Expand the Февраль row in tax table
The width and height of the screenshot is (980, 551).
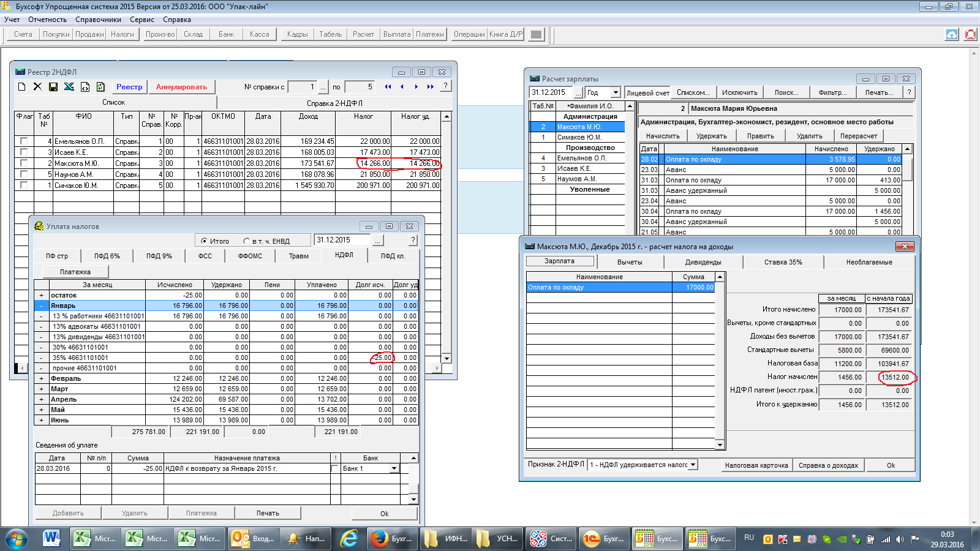click(x=41, y=379)
